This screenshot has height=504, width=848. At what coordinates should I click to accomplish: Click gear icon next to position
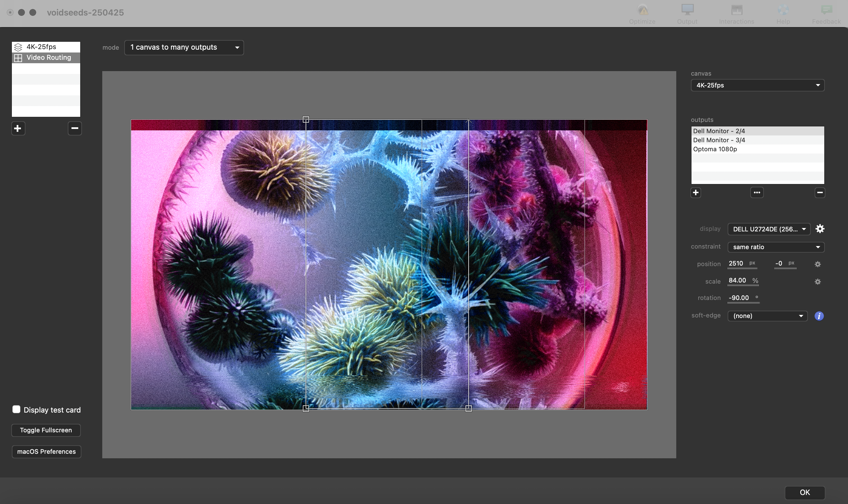817,264
